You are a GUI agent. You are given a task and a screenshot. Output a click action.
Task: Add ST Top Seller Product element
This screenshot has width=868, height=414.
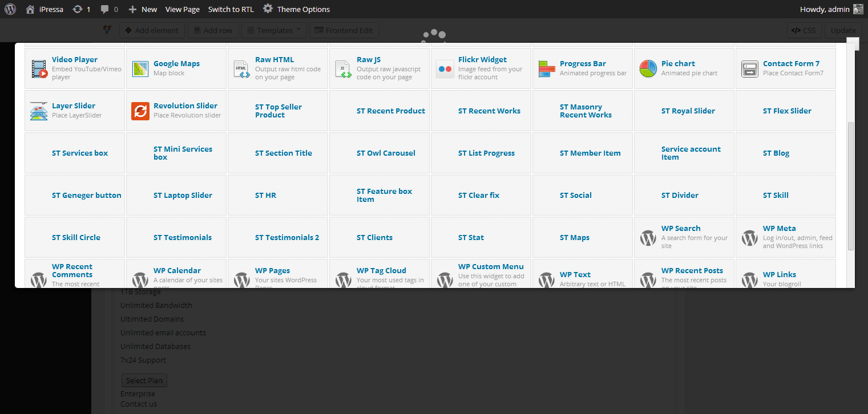pos(278,111)
